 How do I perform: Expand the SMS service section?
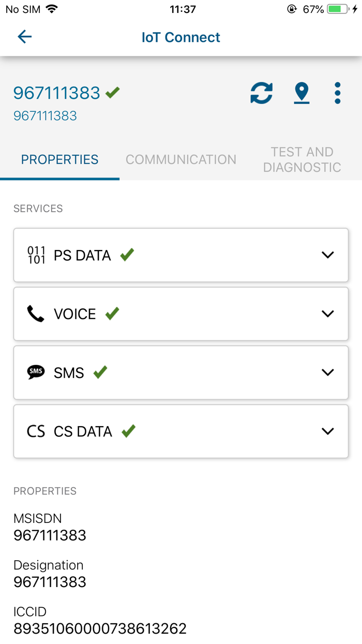tap(327, 372)
